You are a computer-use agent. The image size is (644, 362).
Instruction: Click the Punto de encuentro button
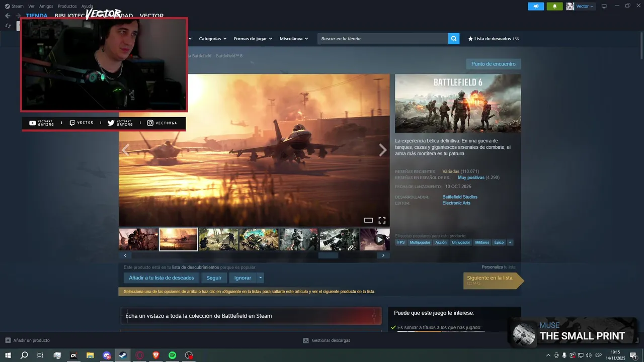tap(493, 64)
